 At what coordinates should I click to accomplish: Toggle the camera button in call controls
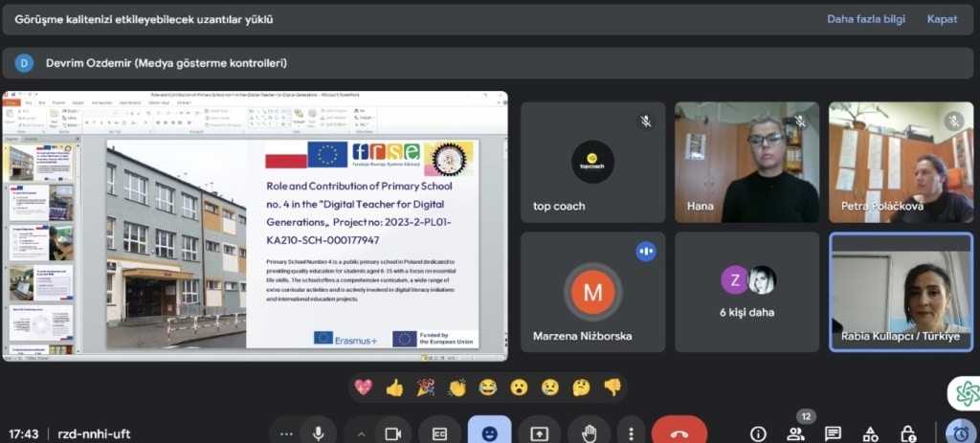point(390,432)
